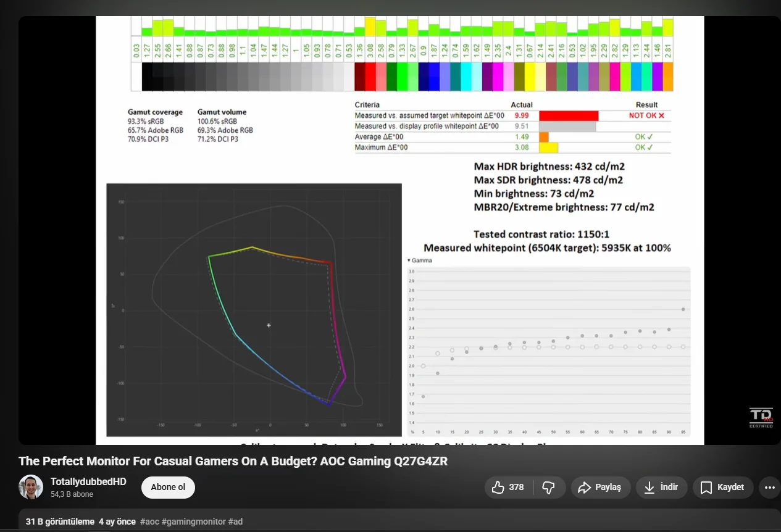Open the three-dot more actions menu

pos(769,488)
